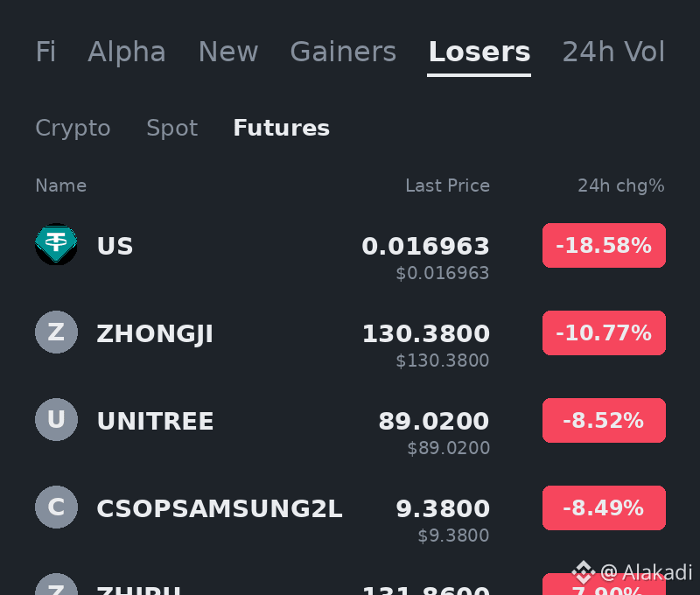Click the US coin Tether-style icon

tap(56, 244)
